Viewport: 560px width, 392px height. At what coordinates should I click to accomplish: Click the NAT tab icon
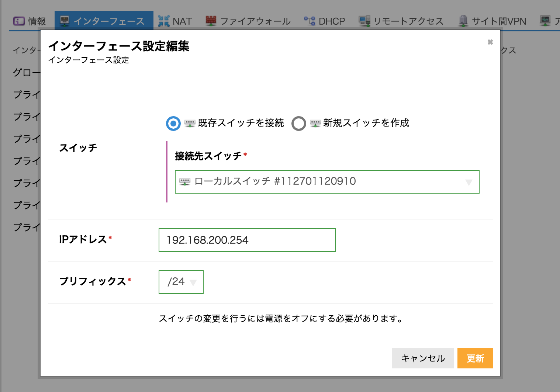(x=163, y=21)
